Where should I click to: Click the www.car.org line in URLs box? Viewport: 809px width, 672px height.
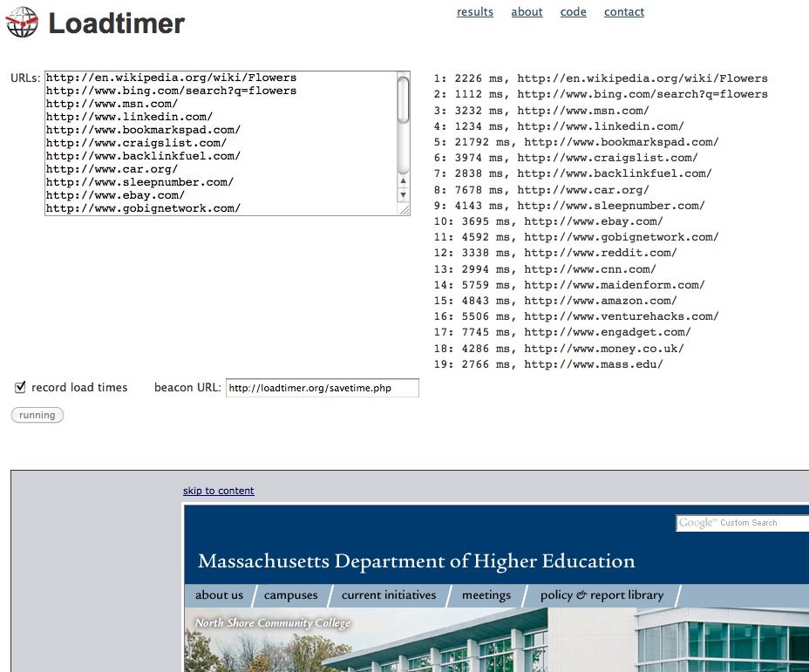tap(112, 169)
